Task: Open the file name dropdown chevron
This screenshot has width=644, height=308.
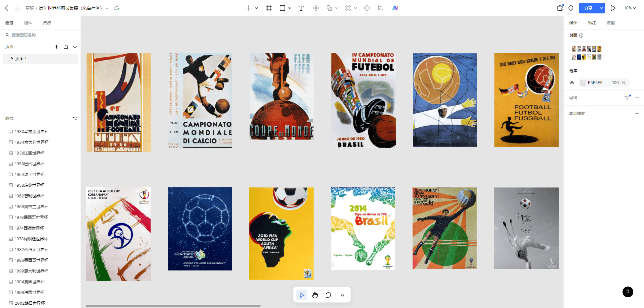Action: tap(107, 8)
